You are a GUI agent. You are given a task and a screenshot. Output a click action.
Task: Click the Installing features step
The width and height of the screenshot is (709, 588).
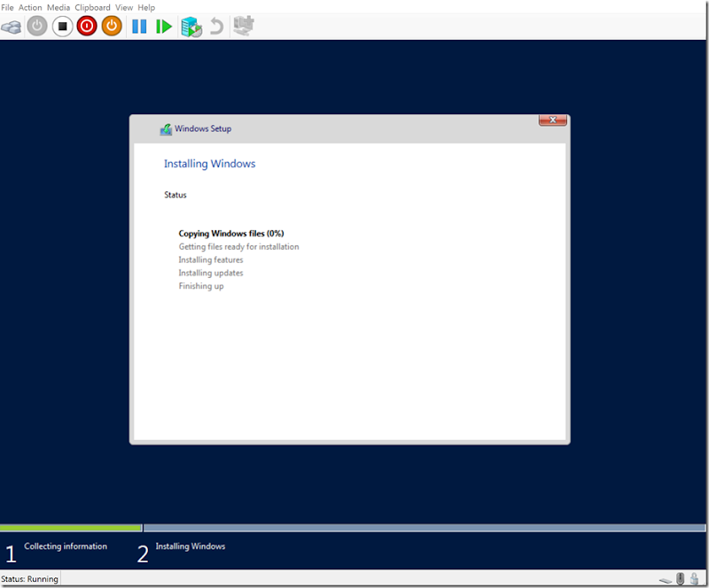[211, 259]
